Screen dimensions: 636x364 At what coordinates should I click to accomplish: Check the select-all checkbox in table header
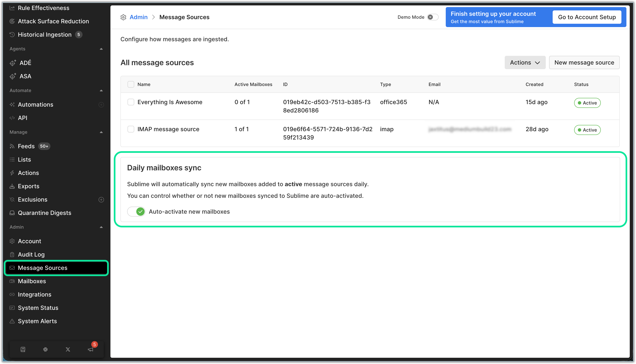[131, 84]
